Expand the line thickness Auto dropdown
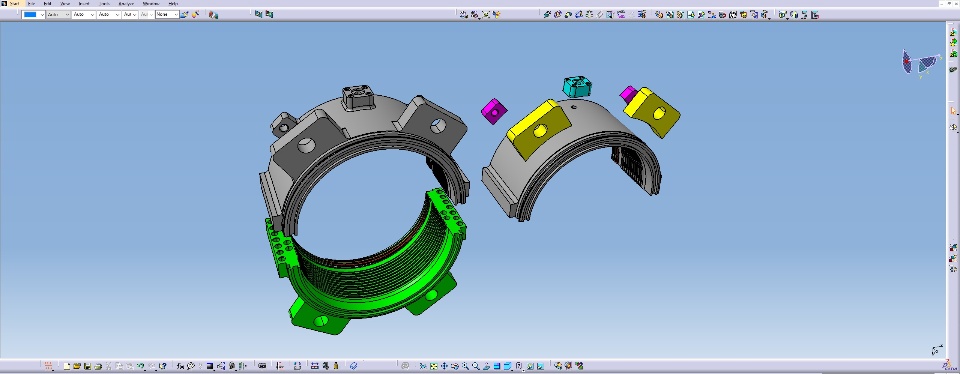The width and height of the screenshot is (960, 374). click(x=83, y=14)
